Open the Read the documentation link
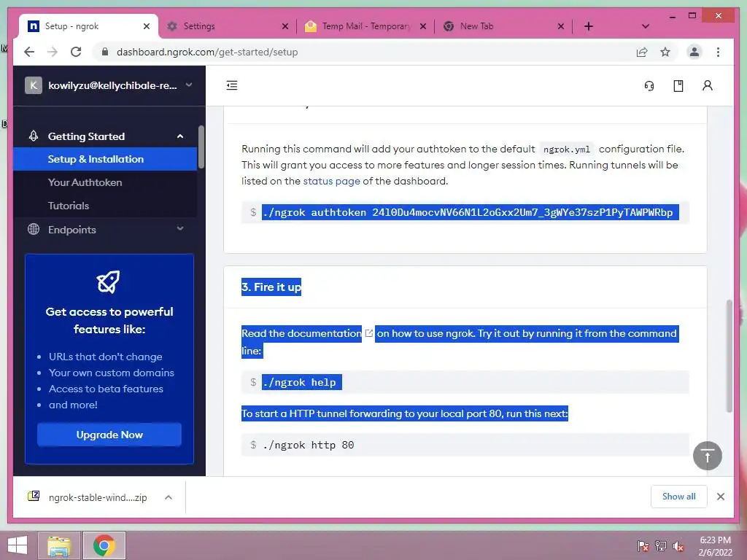 [x=301, y=333]
